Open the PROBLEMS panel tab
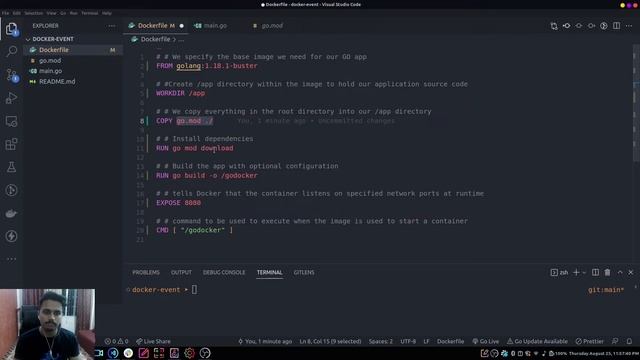640x360 pixels. 146,272
